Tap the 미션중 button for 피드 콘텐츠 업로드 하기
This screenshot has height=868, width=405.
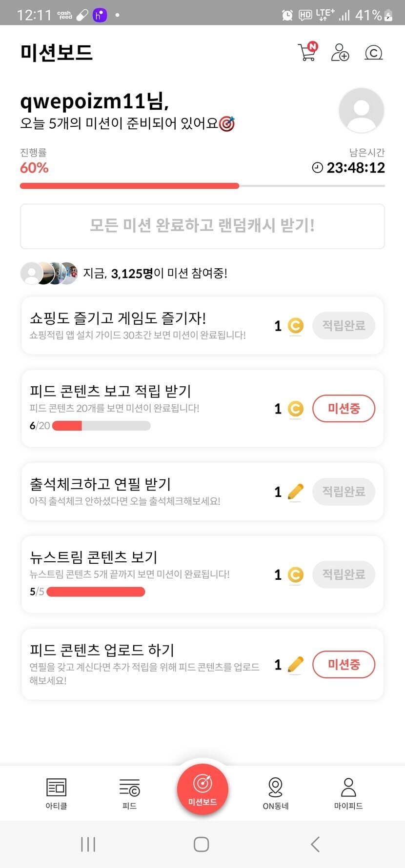click(x=344, y=664)
